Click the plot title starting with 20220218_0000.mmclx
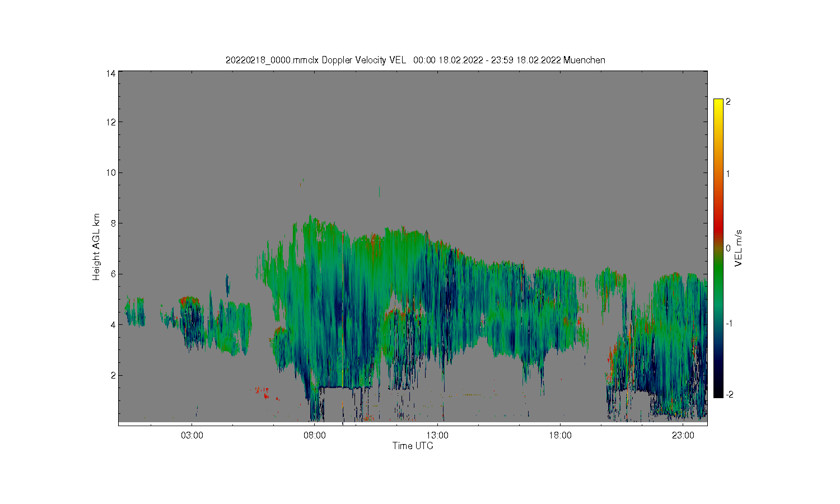The image size is (840, 504). (x=415, y=60)
